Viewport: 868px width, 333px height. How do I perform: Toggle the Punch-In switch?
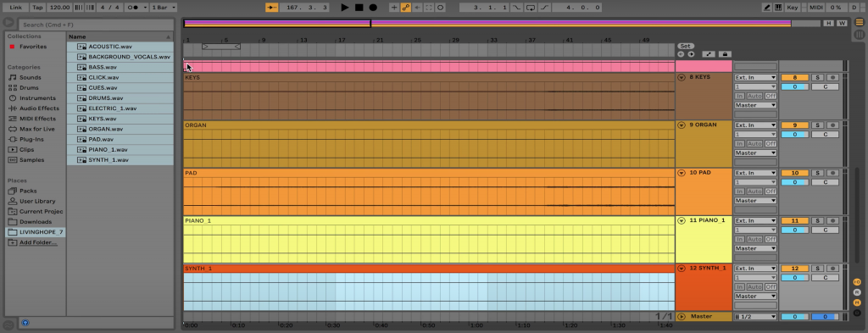tap(516, 8)
